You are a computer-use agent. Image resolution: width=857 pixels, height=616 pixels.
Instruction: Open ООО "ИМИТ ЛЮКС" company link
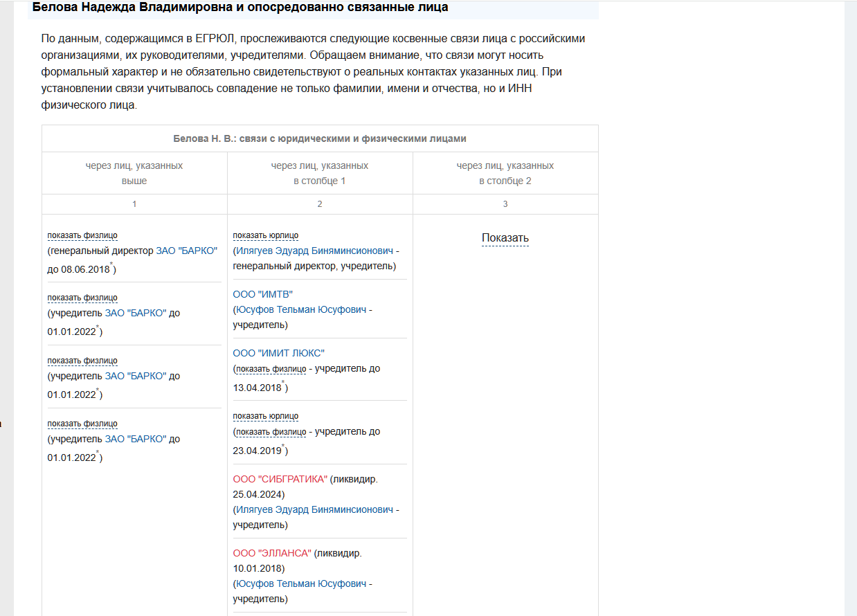pos(278,353)
